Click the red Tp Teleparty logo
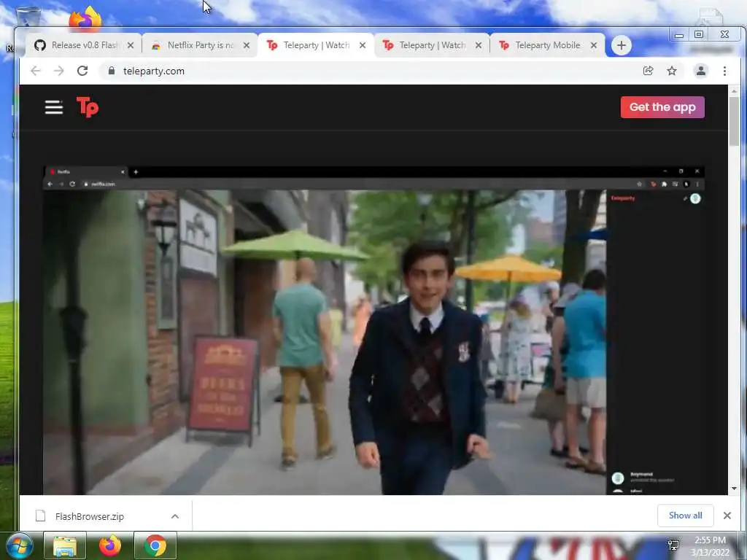 point(88,106)
